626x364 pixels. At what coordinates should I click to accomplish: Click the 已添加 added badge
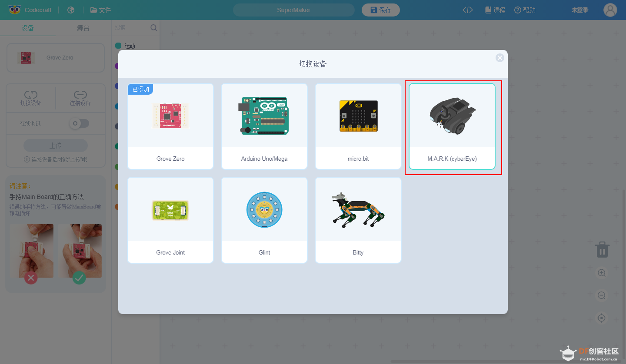click(140, 89)
